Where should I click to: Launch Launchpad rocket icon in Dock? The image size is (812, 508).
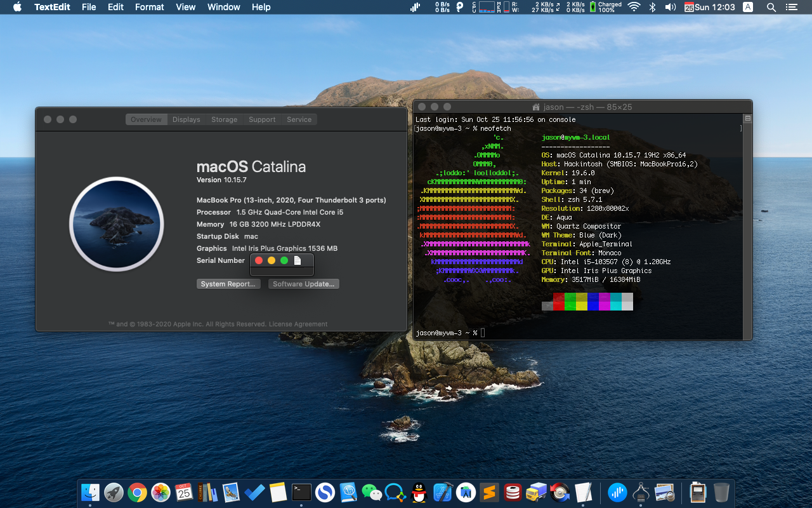(x=114, y=492)
